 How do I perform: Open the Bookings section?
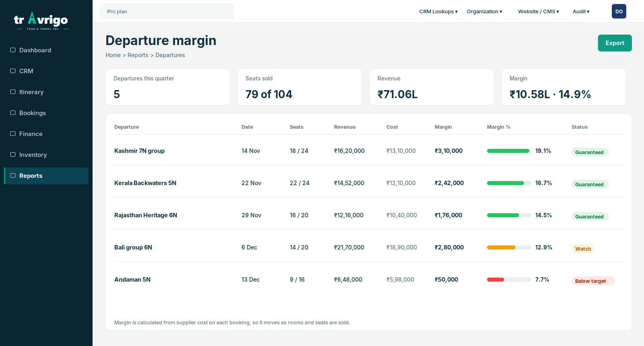click(46, 113)
